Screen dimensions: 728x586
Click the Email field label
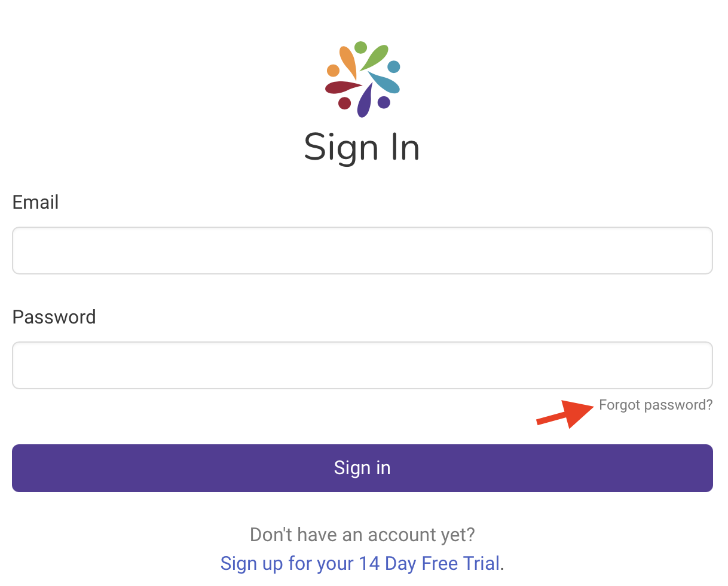[35, 202]
